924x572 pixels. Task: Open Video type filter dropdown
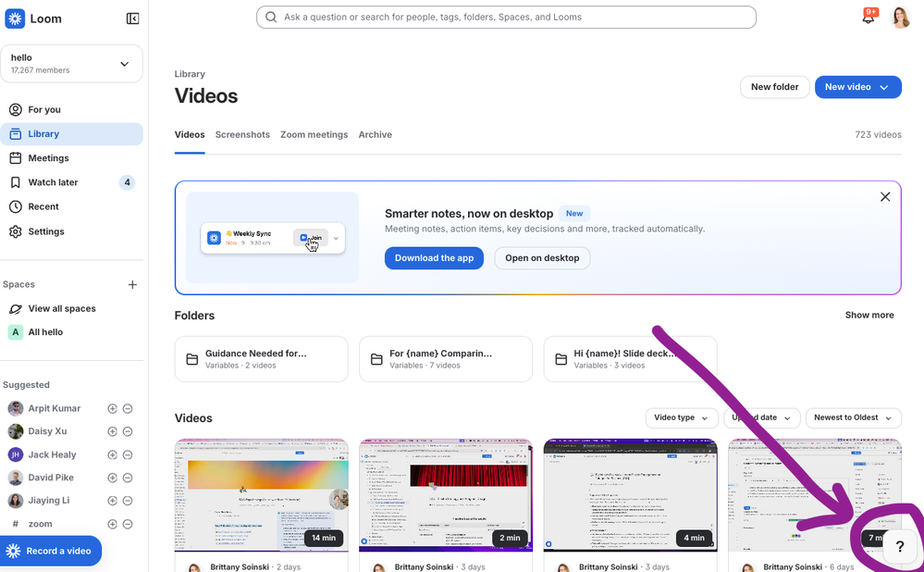(x=682, y=417)
